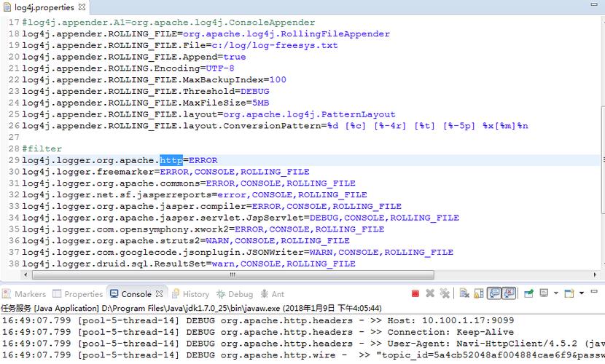605x364 pixels.
Task: Close the Console view tab
Action: [x=160, y=294]
